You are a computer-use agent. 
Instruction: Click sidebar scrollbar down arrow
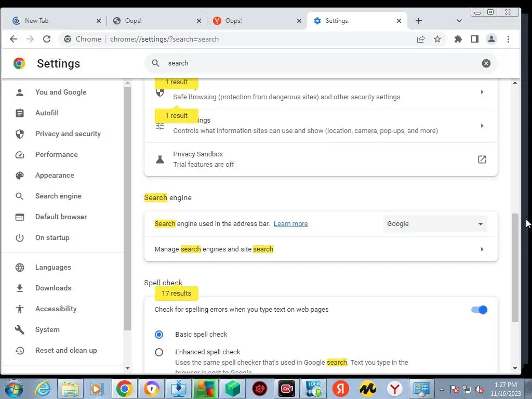[x=128, y=368]
